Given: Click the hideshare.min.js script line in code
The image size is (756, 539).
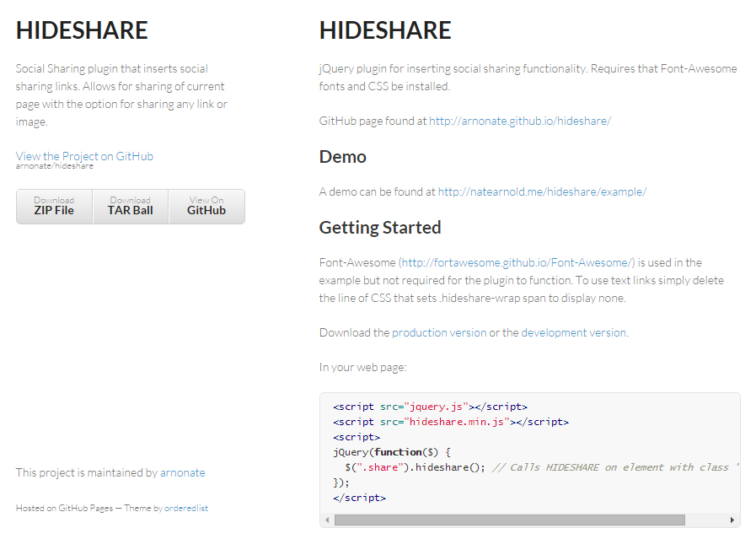Looking at the screenshot, I should tap(451, 422).
